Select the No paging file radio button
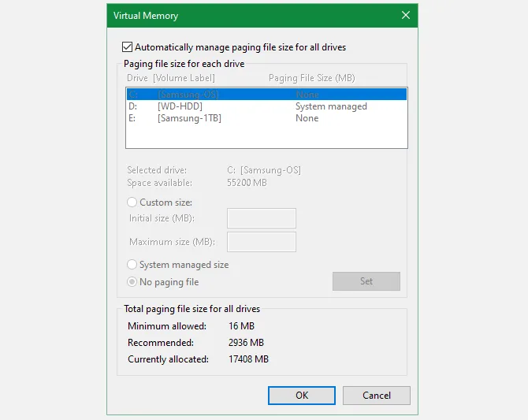Screen dimensions: 528x420 [x=132, y=281]
